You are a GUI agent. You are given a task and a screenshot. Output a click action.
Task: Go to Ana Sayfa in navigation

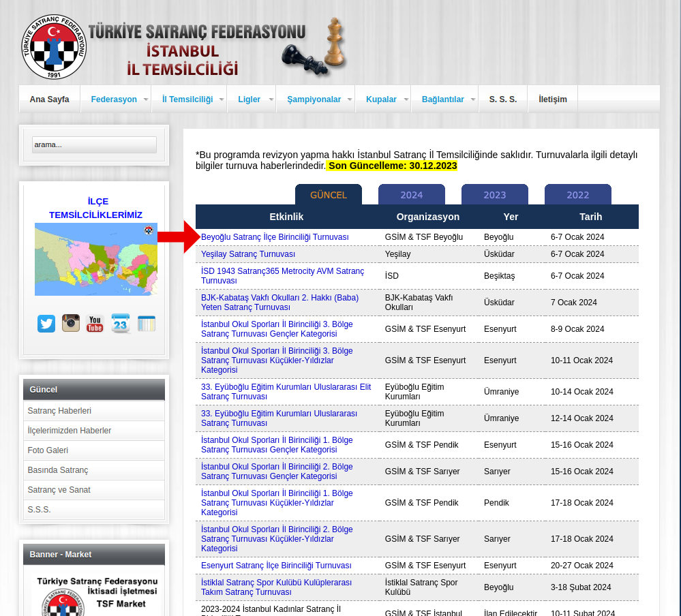point(50,99)
